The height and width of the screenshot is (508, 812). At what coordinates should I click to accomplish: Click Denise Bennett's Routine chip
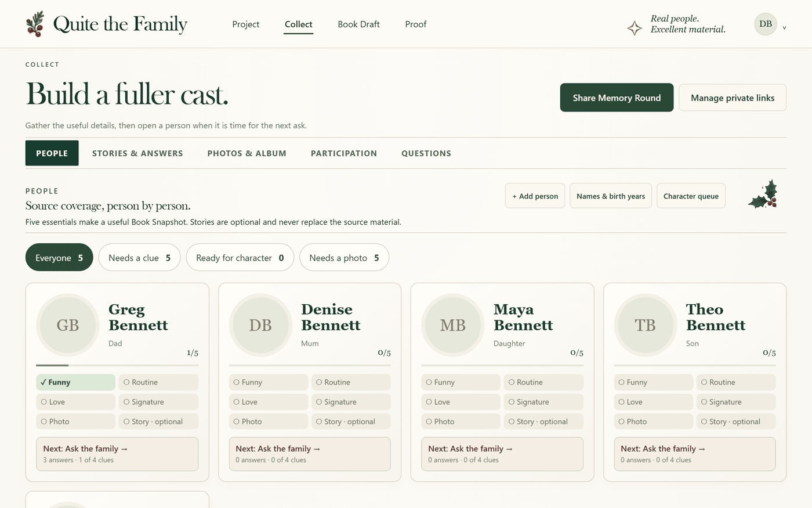(351, 382)
